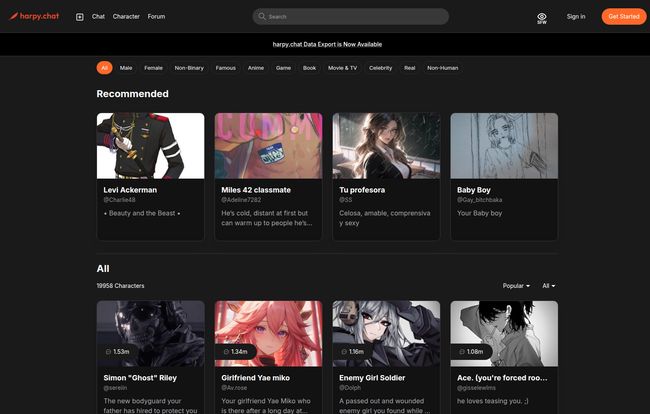Select the Female category filter
This screenshot has width=650, height=414.
click(x=153, y=68)
